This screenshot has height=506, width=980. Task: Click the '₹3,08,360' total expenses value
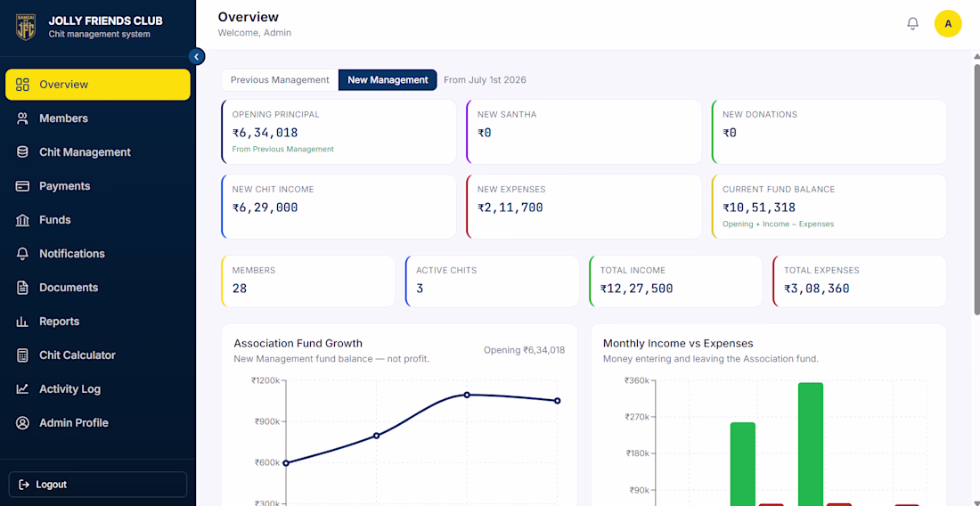point(817,289)
